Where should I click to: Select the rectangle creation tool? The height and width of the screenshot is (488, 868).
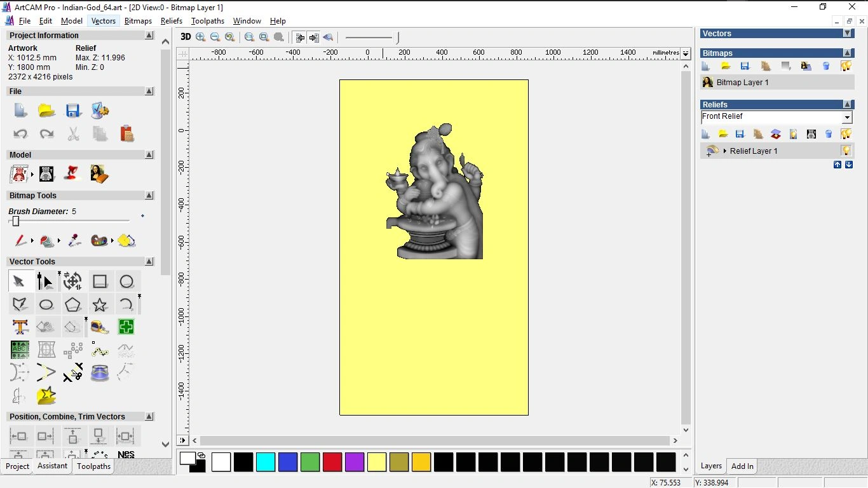100,281
